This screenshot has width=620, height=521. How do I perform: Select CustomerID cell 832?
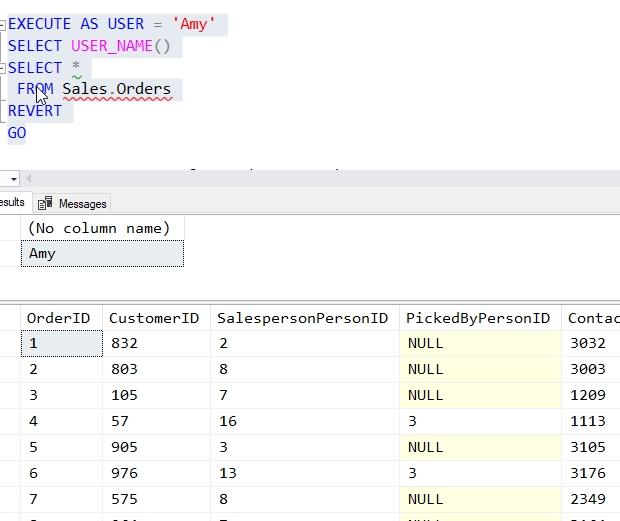(x=154, y=344)
